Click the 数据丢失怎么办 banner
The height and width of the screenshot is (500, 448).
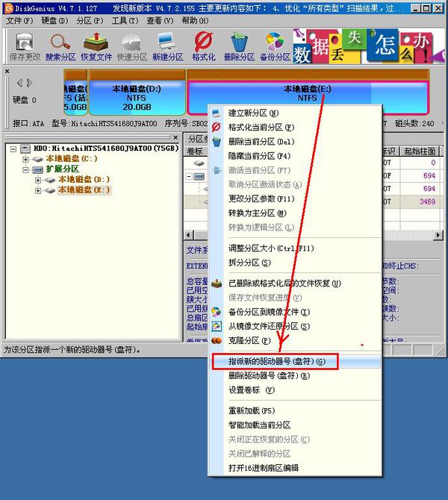click(369, 46)
